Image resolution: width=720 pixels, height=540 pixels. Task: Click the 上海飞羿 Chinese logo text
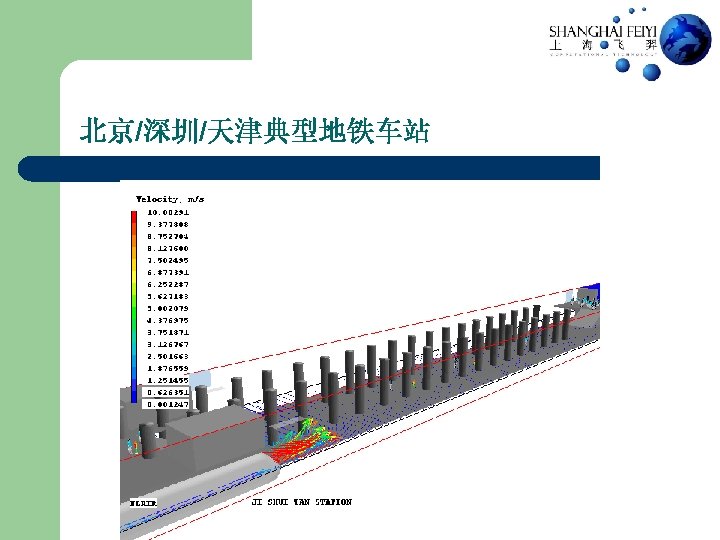[x=603, y=45]
